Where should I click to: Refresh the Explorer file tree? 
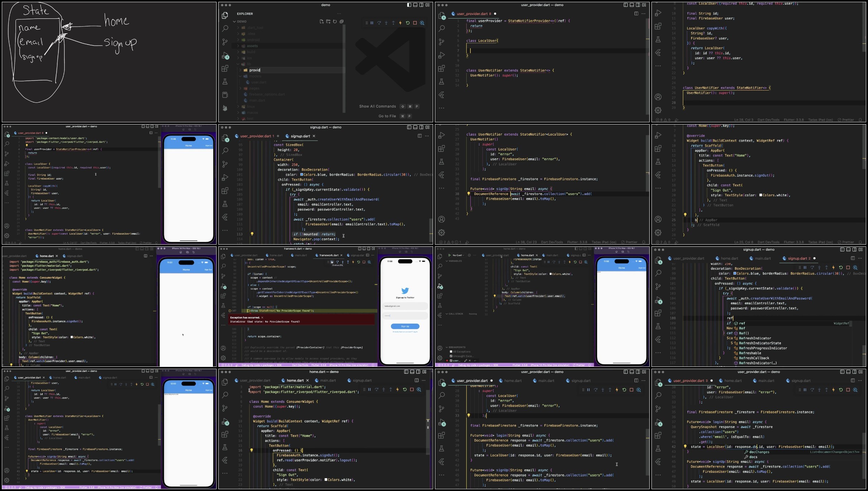coord(335,21)
